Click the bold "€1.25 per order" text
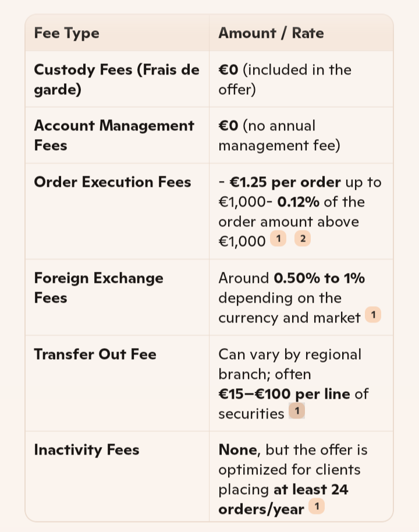The width and height of the screenshot is (419, 532). tap(286, 182)
